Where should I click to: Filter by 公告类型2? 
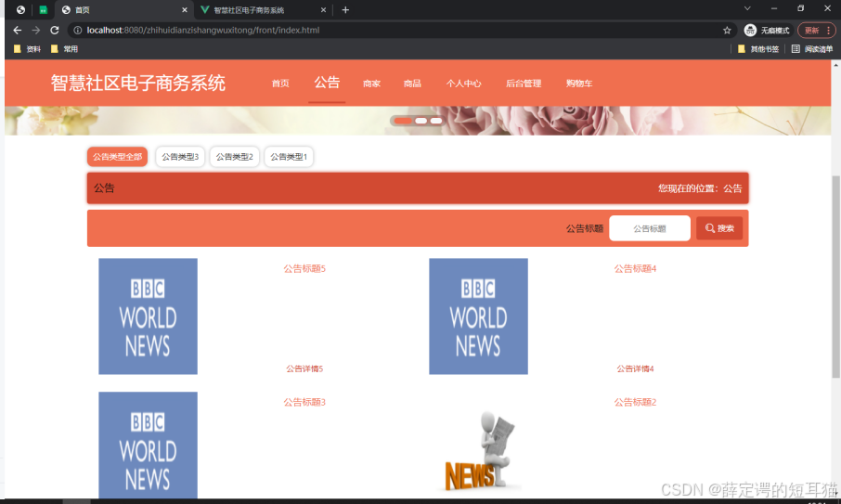tap(235, 157)
